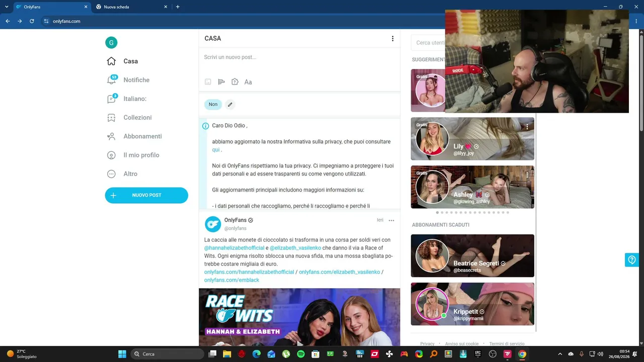Open Beatrice Segreti's expired subscription card
This screenshot has width=644, height=362.
tap(472, 255)
